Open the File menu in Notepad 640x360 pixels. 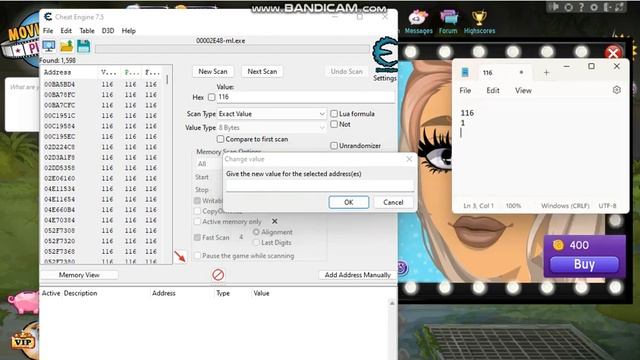465,91
